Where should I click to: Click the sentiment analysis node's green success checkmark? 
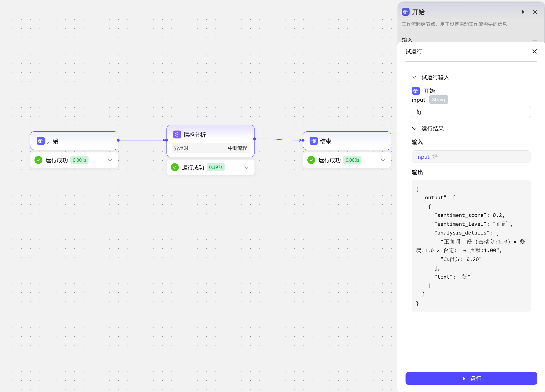175,167
